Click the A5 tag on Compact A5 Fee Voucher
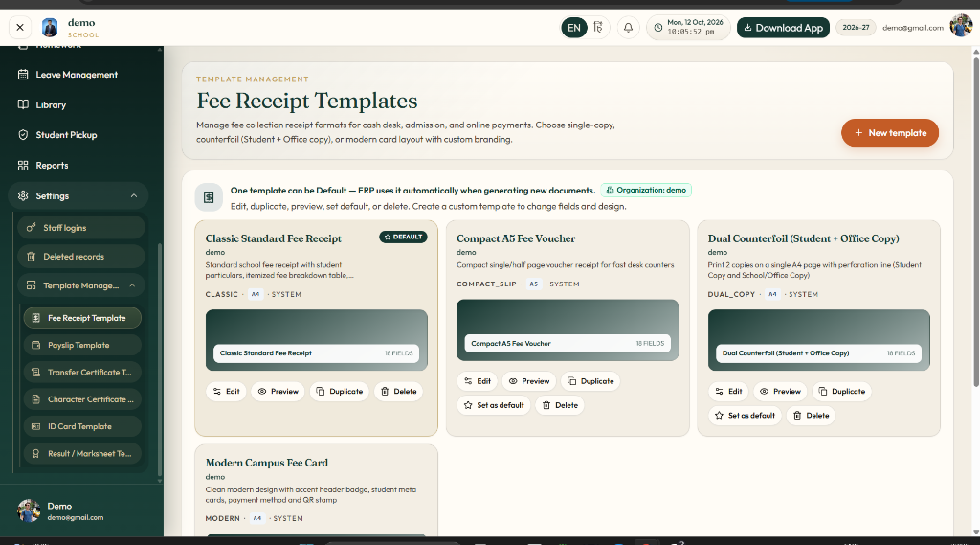The height and width of the screenshot is (545, 980). 533,284
